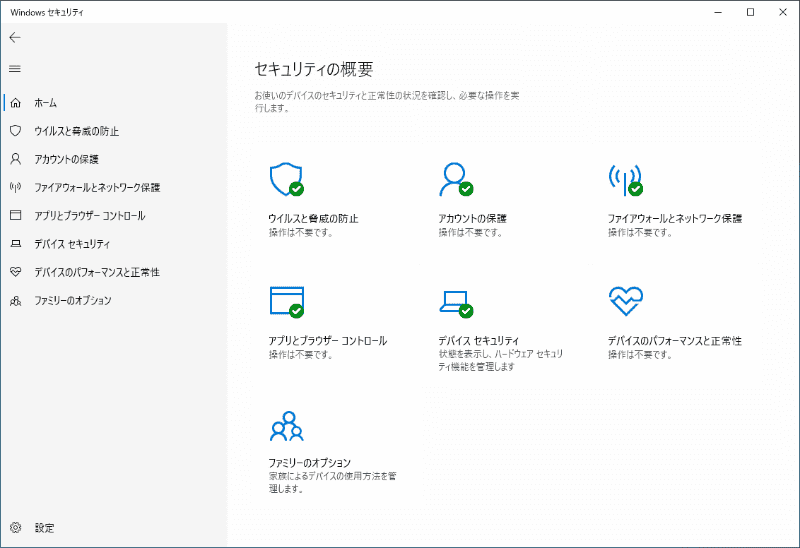Viewport: 800px width, 548px height.
Task: Select デバイス セキュリティ in the sidebar
Action: coord(72,244)
